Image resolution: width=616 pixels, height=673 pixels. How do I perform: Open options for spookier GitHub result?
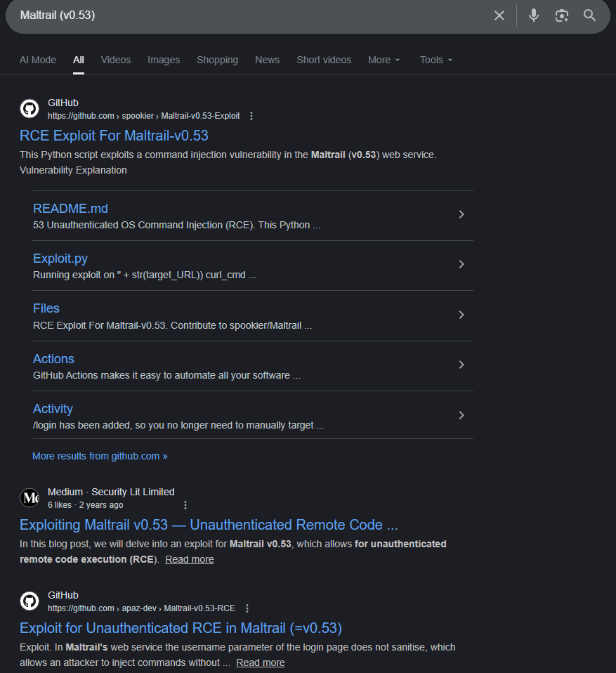tap(251, 116)
